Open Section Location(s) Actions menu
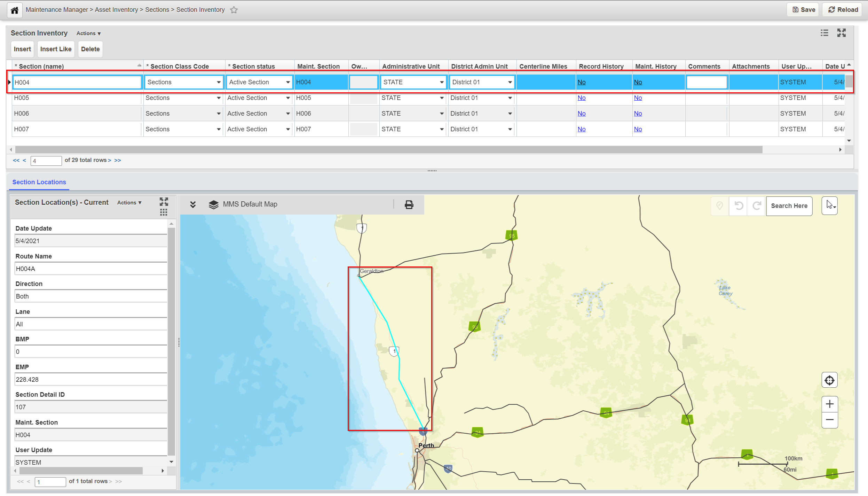Image resolution: width=868 pixels, height=496 pixels. click(129, 203)
